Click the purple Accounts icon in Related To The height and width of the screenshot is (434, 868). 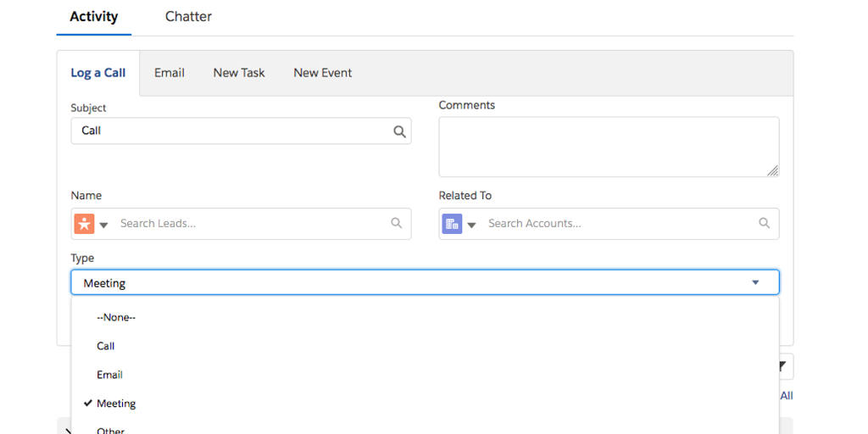pyautogui.click(x=452, y=224)
